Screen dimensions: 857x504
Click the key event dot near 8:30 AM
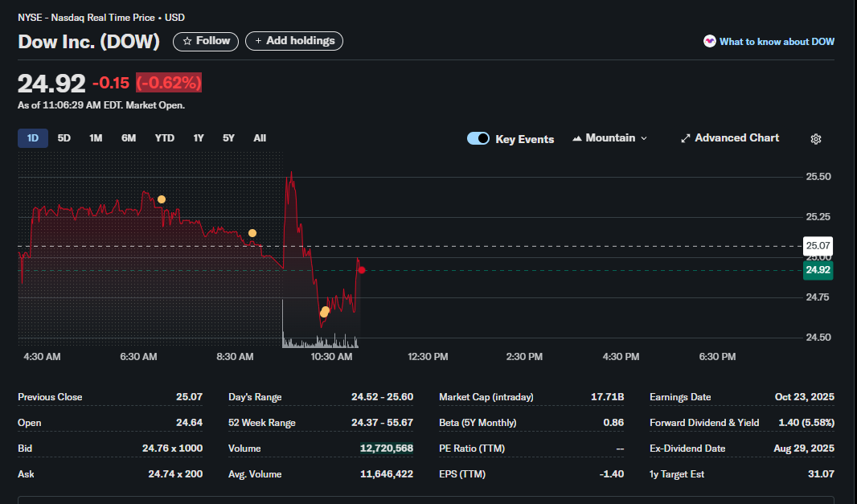pos(252,233)
